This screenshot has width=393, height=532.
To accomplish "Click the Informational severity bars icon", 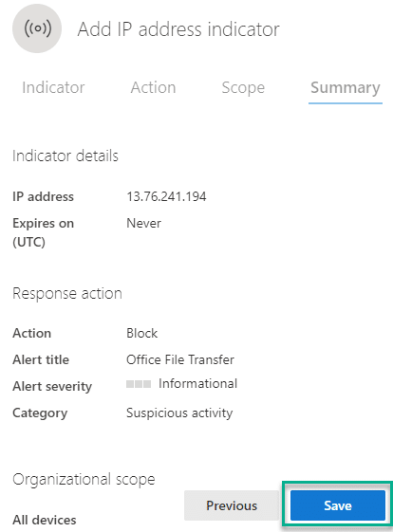I will [139, 384].
